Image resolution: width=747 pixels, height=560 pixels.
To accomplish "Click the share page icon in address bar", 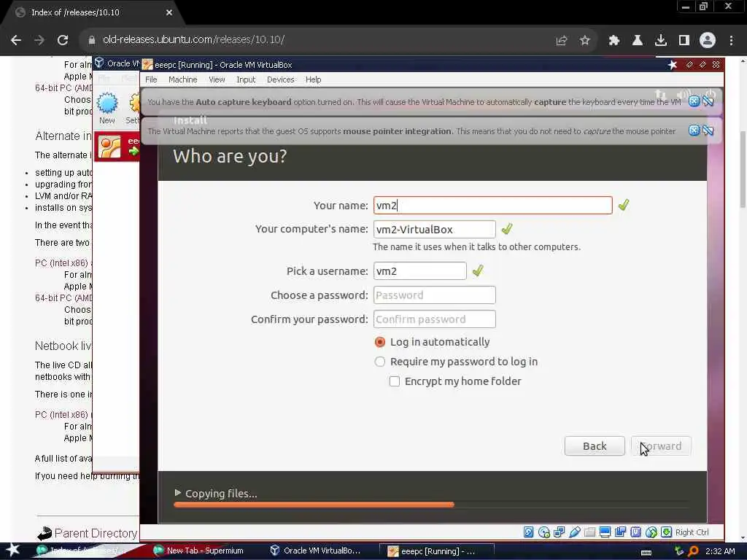I will (562, 40).
